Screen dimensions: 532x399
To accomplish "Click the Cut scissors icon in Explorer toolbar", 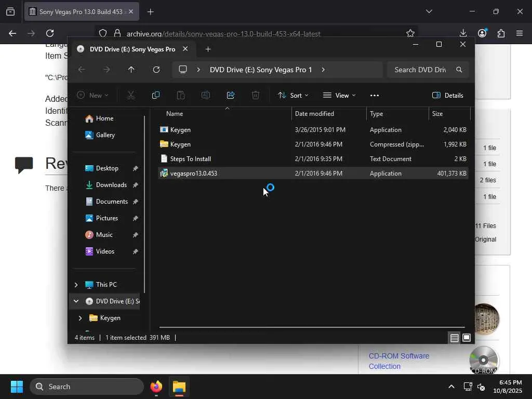I will pyautogui.click(x=130, y=96).
